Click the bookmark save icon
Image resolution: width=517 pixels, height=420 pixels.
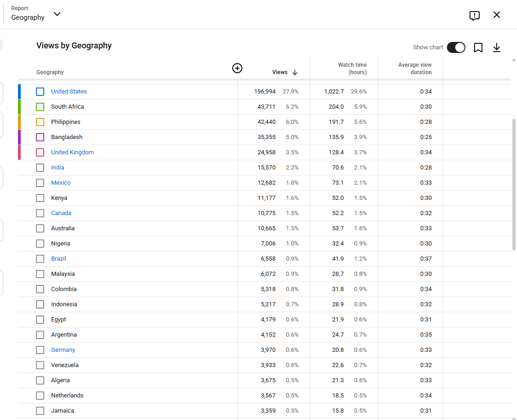click(x=478, y=47)
